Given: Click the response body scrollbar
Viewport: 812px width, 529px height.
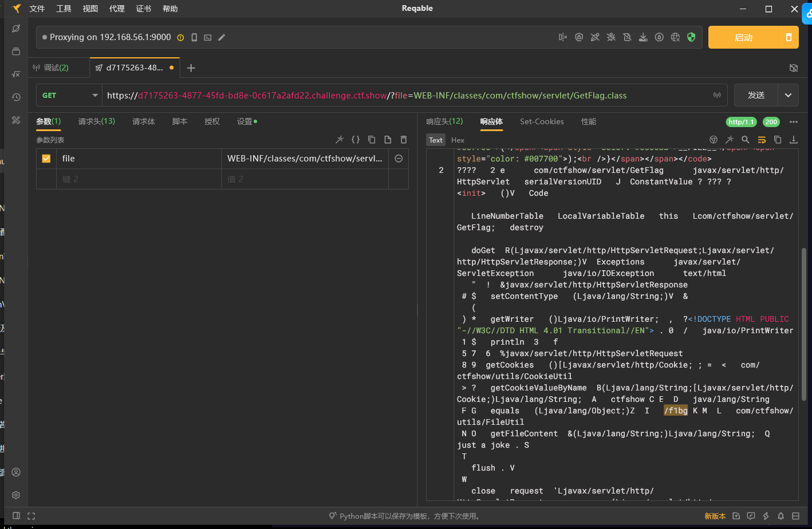Looking at the screenshot, I should pyautogui.click(x=804, y=324).
